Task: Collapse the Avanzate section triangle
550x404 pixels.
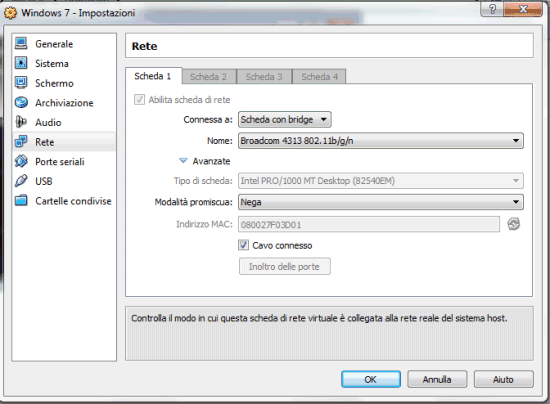Action: [183, 161]
